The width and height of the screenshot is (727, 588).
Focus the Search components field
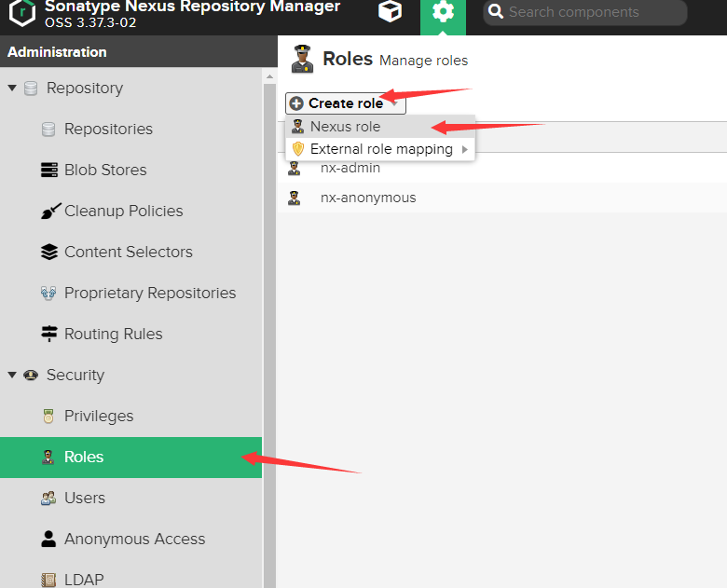click(584, 12)
